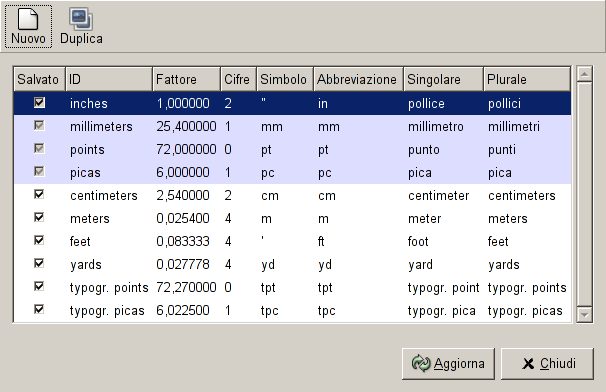The height and width of the screenshot is (392, 606).
Task: Click the 'cm' symbol cell
Action: pyautogui.click(x=270, y=196)
